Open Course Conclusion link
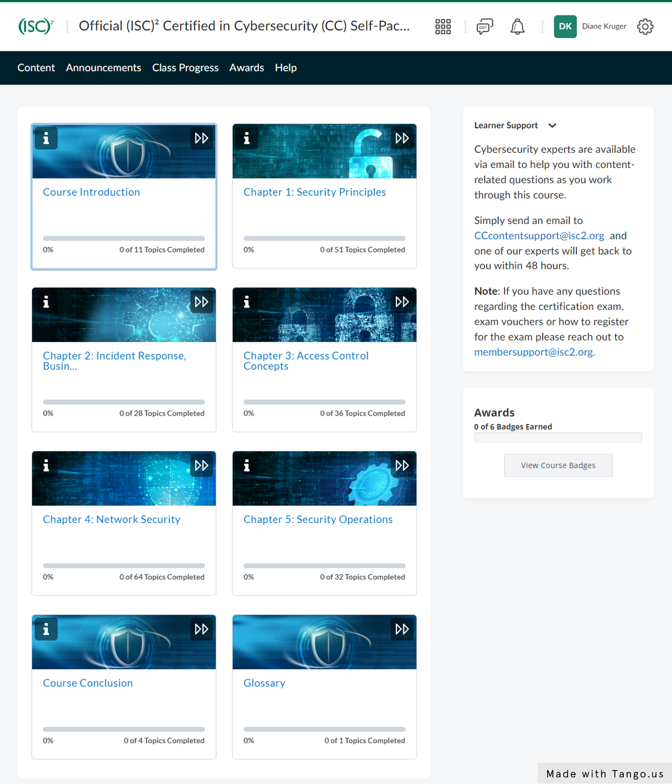 (88, 683)
